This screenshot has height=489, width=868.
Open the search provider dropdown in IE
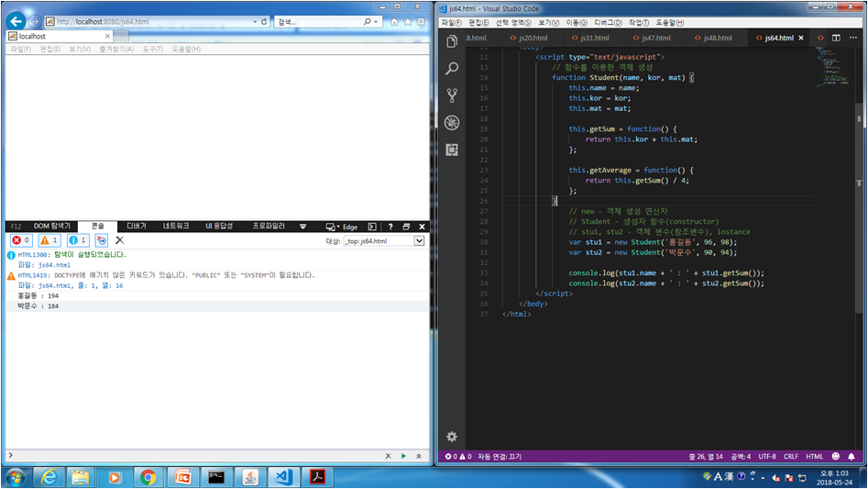376,22
